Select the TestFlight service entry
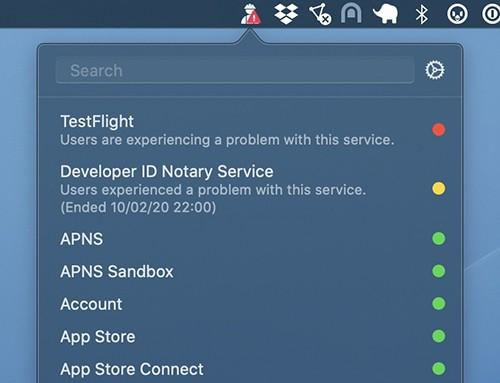The width and height of the screenshot is (500, 383). (x=250, y=130)
